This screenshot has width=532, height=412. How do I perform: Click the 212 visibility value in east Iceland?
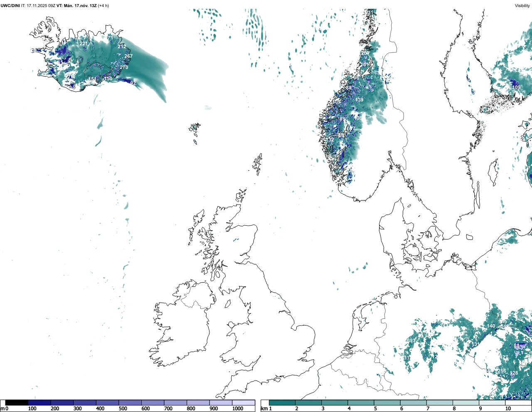[122, 47]
